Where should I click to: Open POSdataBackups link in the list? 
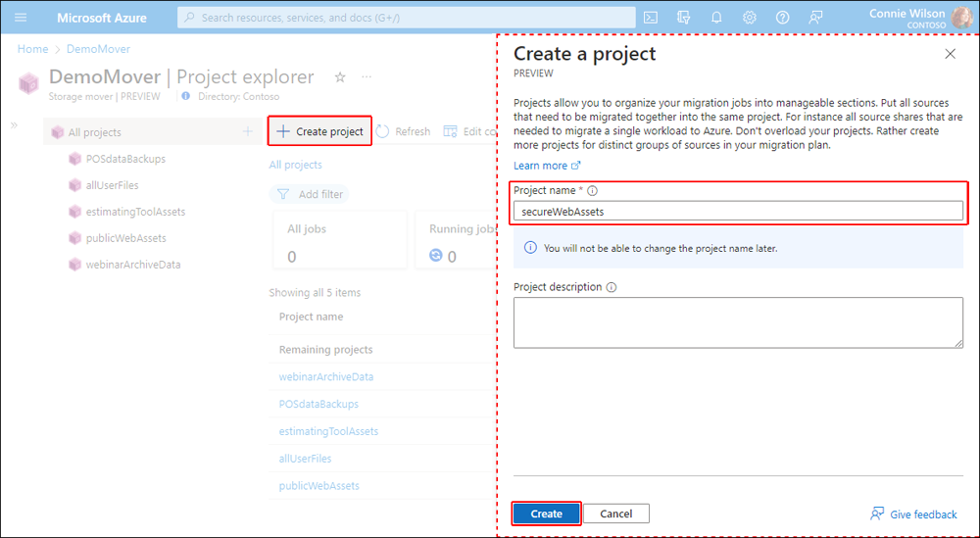[318, 404]
